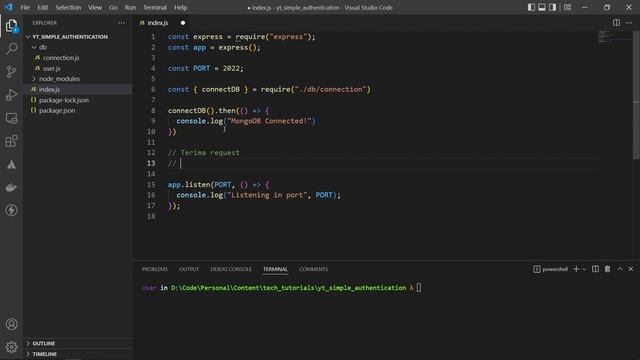Open the View menu

(x=95, y=7)
